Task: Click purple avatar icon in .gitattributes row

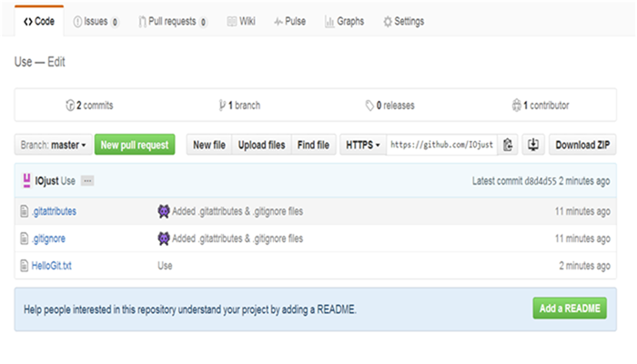Action: pos(164,211)
